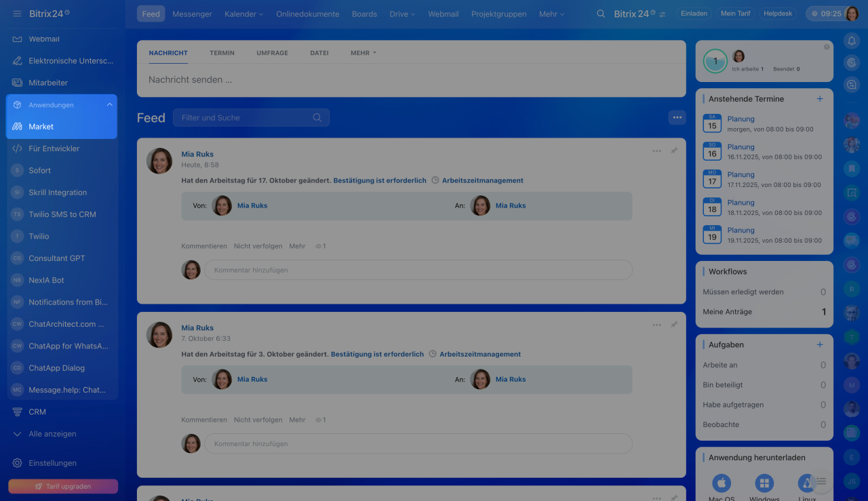Pin the post from 7. Oktober 6:33
Screen dimensions: 868x501
pos(674,324)
